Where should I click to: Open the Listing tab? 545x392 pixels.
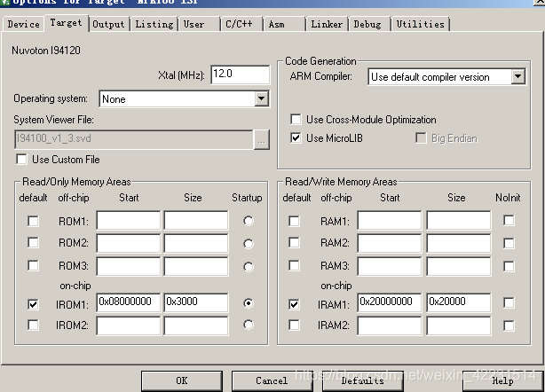[154, 24]
